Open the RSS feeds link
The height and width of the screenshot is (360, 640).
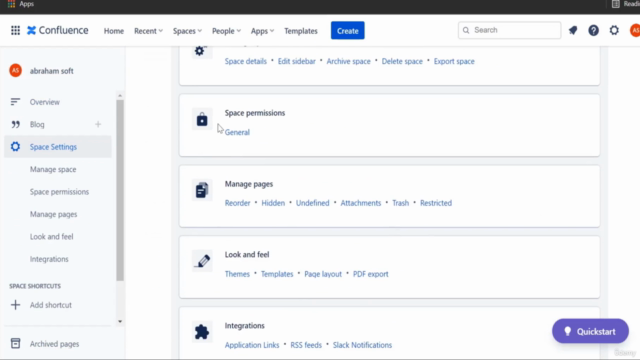306,345
